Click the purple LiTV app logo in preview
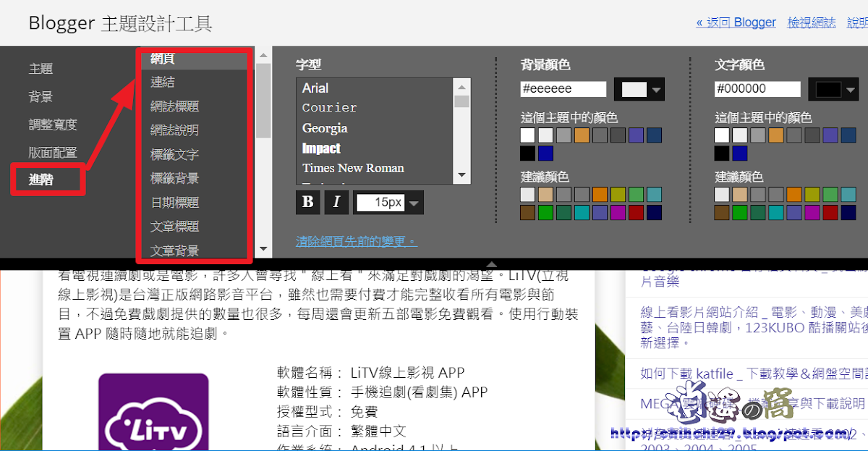 [x=153, y=412]
